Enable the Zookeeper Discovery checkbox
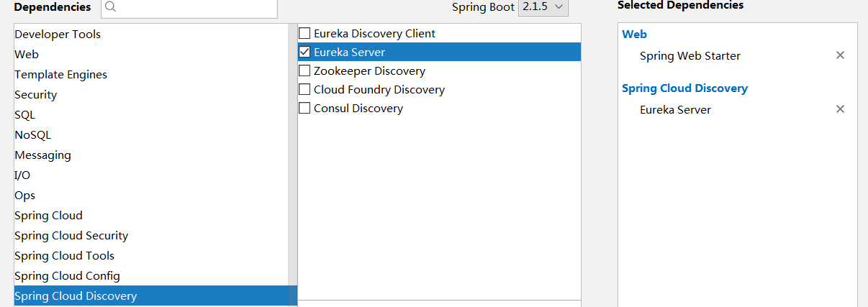 tap(304, 70)
